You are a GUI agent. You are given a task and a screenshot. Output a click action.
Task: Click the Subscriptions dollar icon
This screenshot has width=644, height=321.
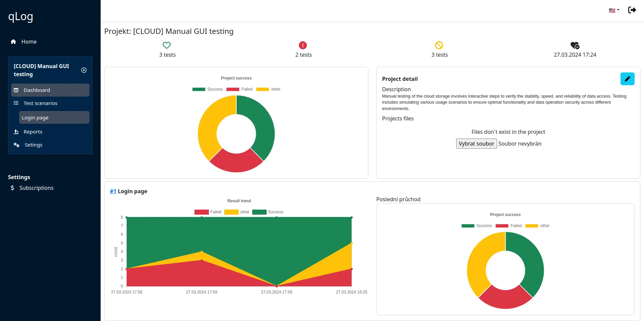coord(12,188)
